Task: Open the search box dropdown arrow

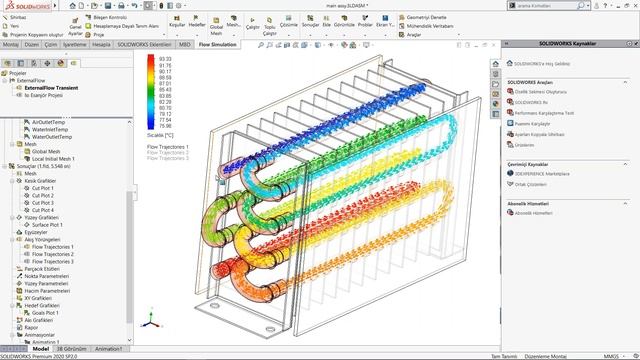Action: [588, 6]
